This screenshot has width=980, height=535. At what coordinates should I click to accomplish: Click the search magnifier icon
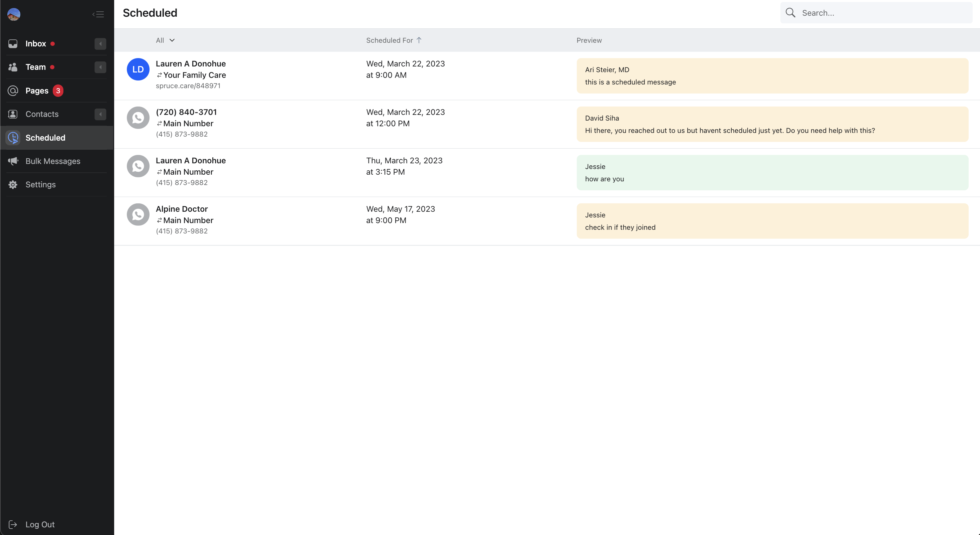click(790, 13)
